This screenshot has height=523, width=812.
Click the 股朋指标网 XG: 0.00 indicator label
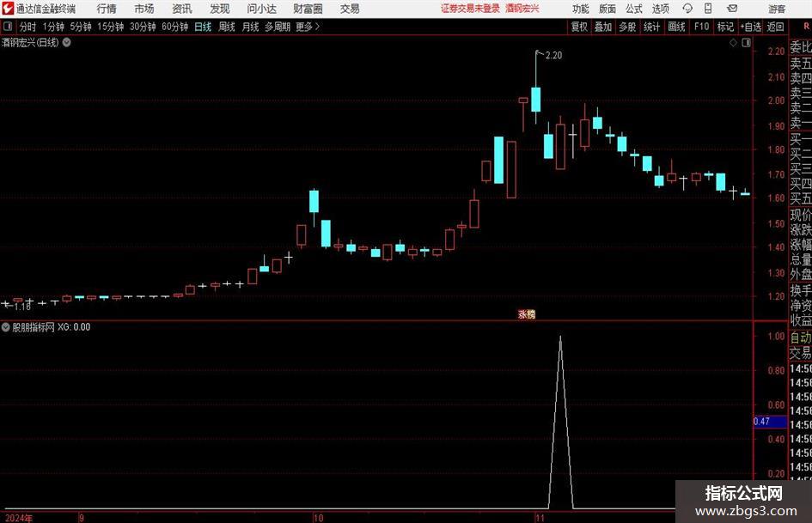point(52,327)
